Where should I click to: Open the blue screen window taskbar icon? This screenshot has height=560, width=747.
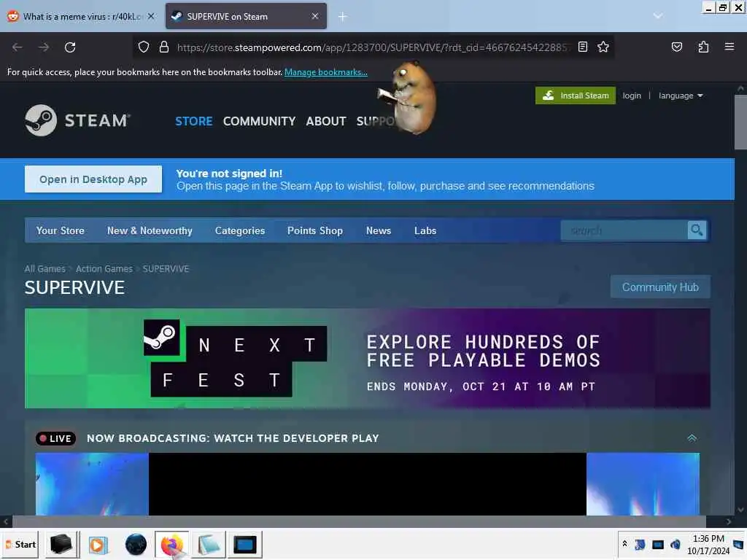click(245, 544)
